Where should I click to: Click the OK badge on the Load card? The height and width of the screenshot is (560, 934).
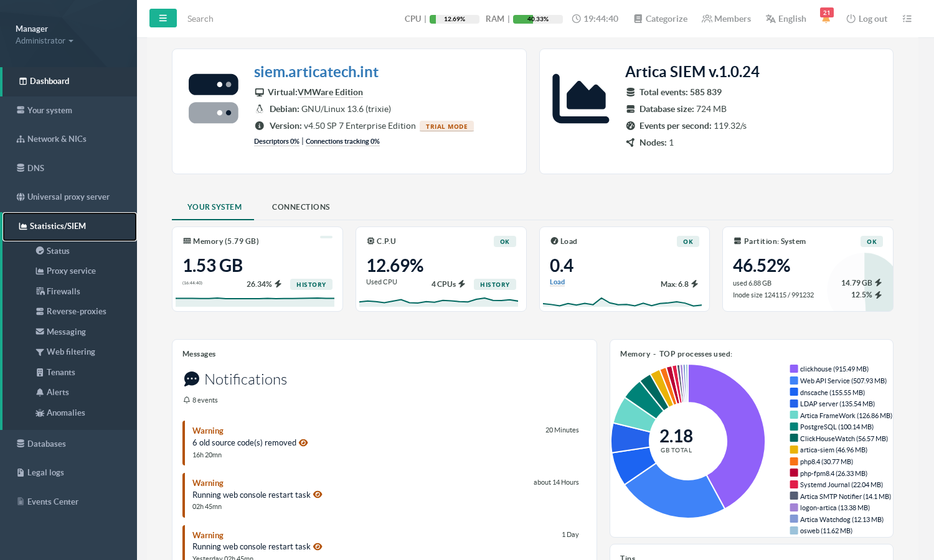pyautogui.click(x=688, y=241)
